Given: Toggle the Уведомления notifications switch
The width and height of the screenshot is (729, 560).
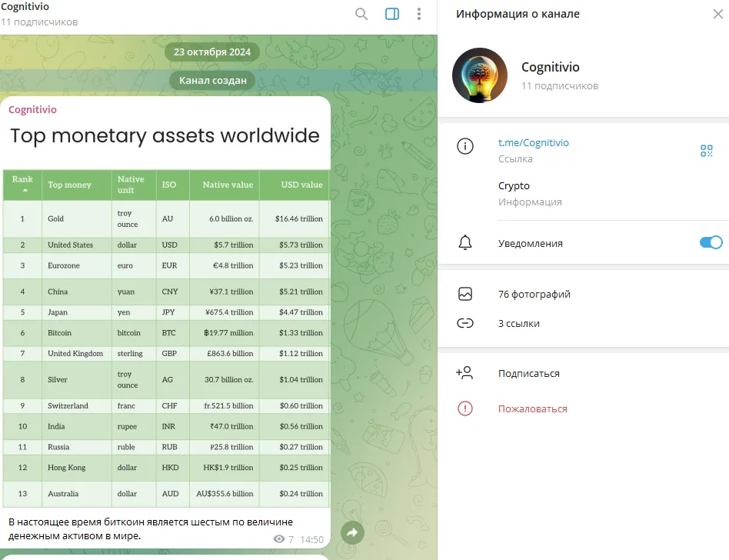Looking at the screenshot, I should pyautogui.click(x=711, y=242).
